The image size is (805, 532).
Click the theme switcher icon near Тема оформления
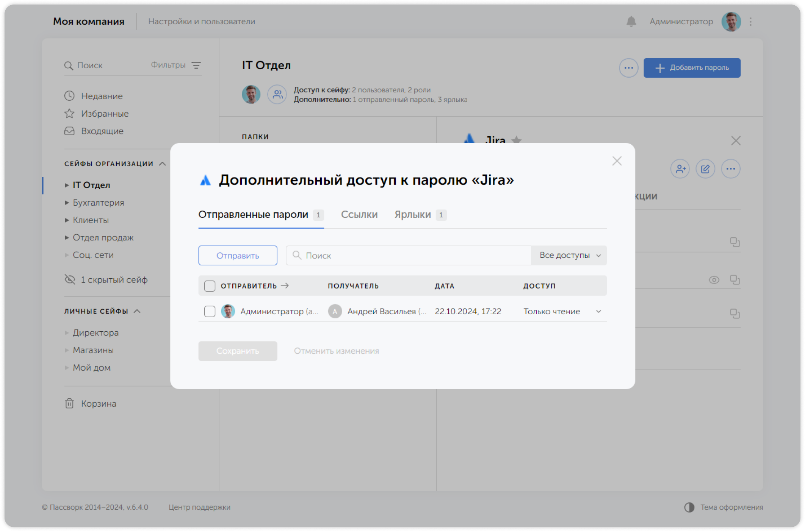[689, 507]
